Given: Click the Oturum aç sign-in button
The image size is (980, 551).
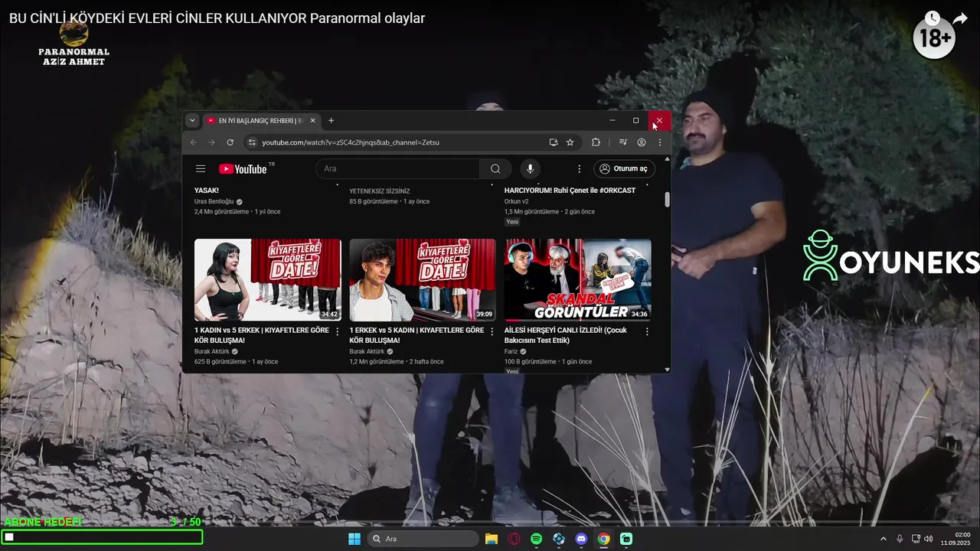Looking at the screenshot, I should click(624, 169).
